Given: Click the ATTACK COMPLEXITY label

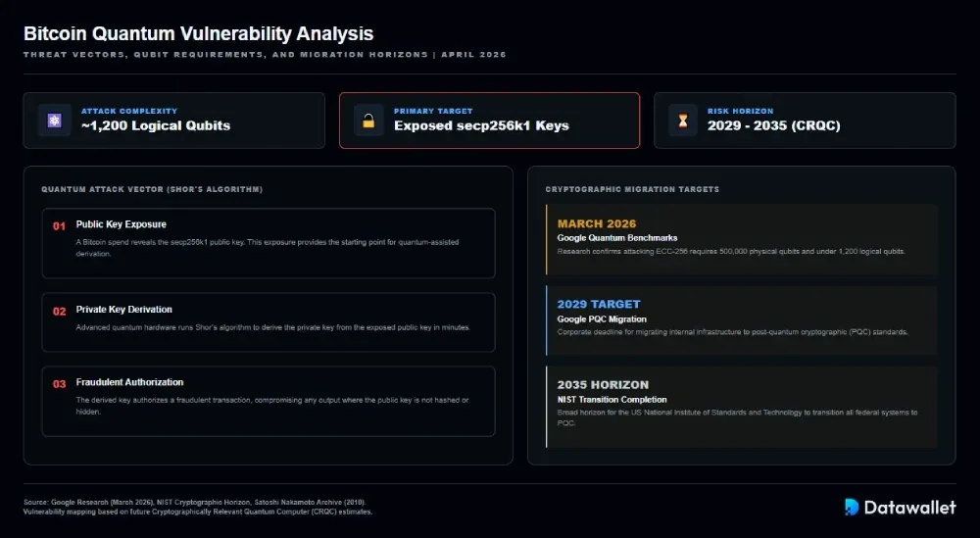Looking at the screenshot, I should pos(129,111).
